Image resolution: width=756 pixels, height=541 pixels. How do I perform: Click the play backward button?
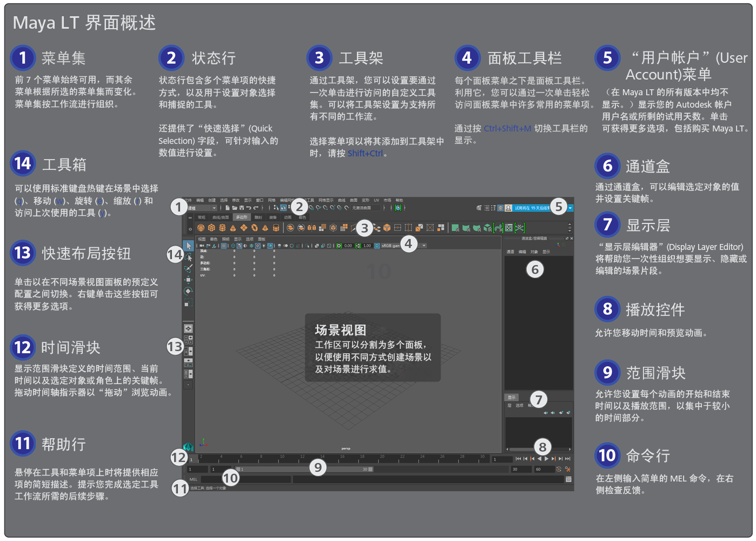(x=539, y=459)
